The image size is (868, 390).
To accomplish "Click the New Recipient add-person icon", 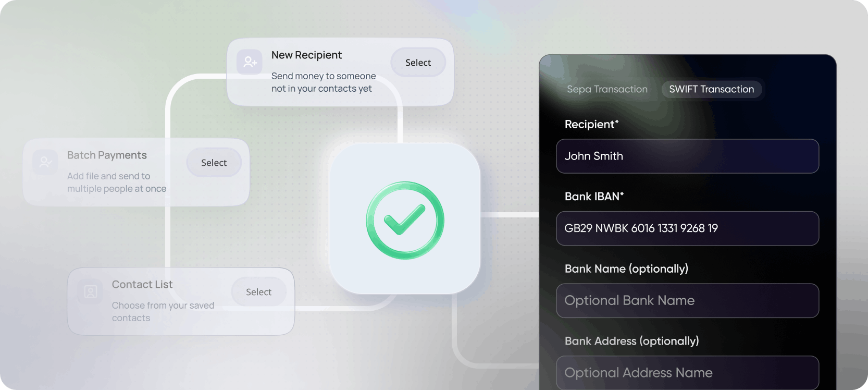I will pos(250,62).
